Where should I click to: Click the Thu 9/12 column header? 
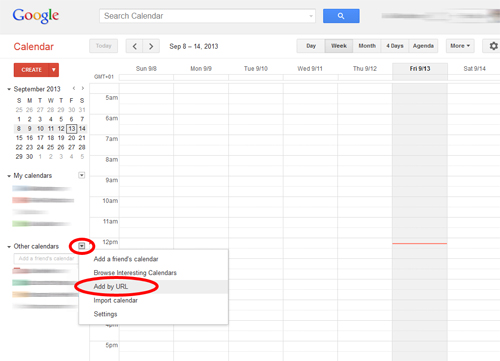tap(365, 69)
